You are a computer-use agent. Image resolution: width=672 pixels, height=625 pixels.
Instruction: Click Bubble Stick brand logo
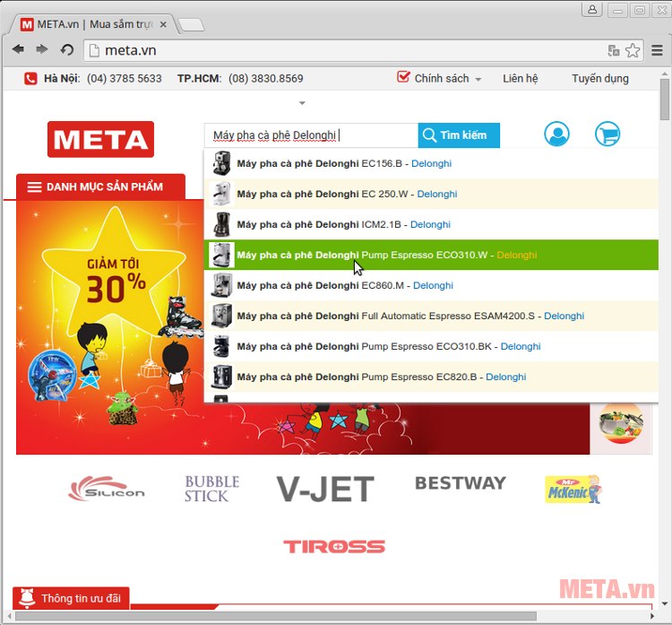click(211, 489)
